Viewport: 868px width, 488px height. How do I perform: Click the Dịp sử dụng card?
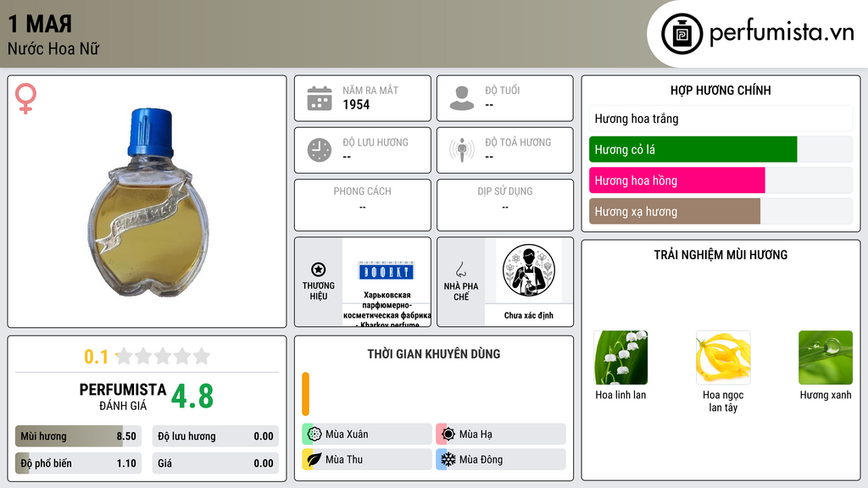(505, 205)
